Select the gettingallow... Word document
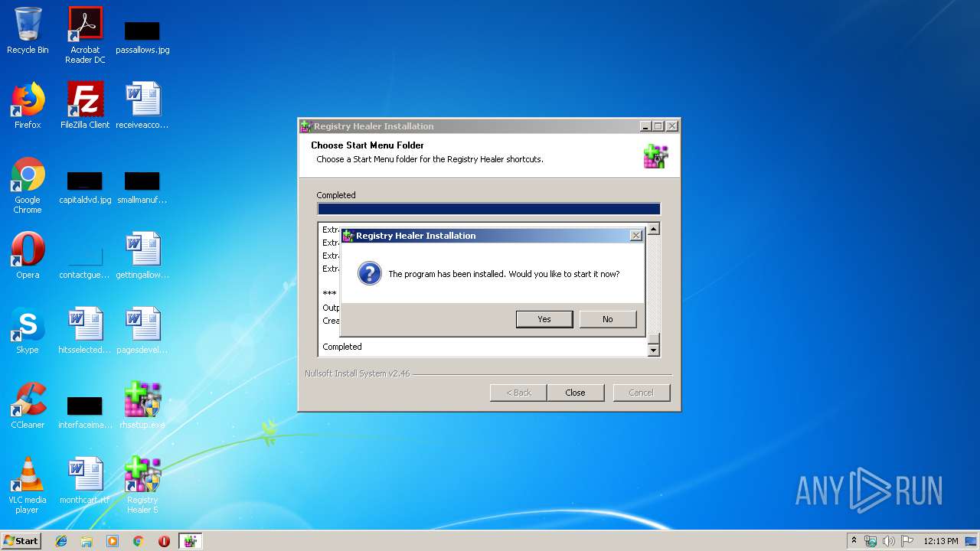This screenshot has height=551, width=980. coord(142,256)
